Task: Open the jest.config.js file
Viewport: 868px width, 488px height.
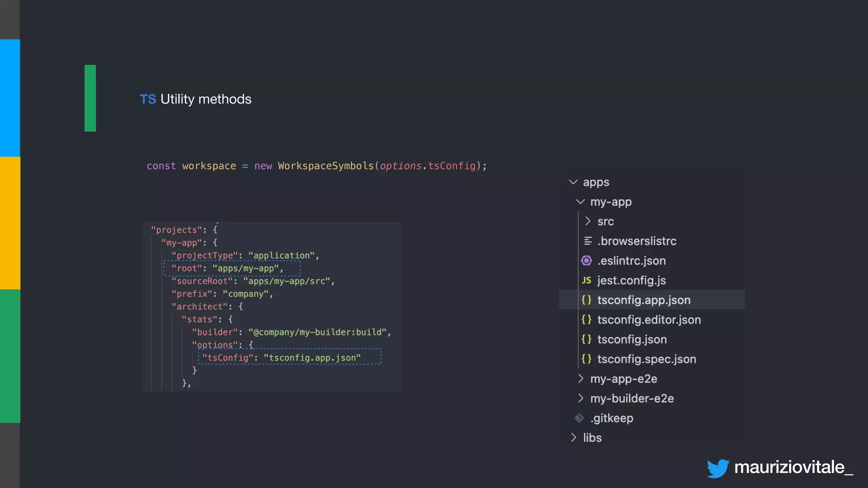Action: click(x=632, y=280)
